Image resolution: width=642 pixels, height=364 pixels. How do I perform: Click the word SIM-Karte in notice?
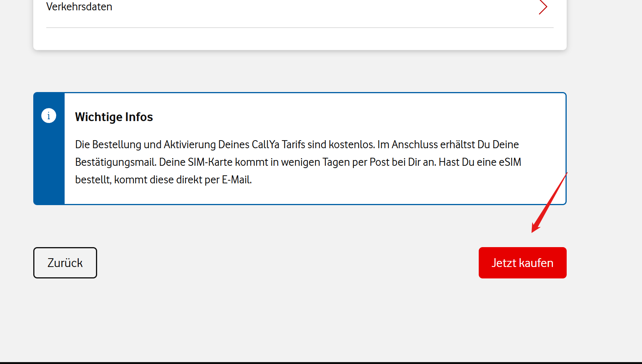(210, 162)
